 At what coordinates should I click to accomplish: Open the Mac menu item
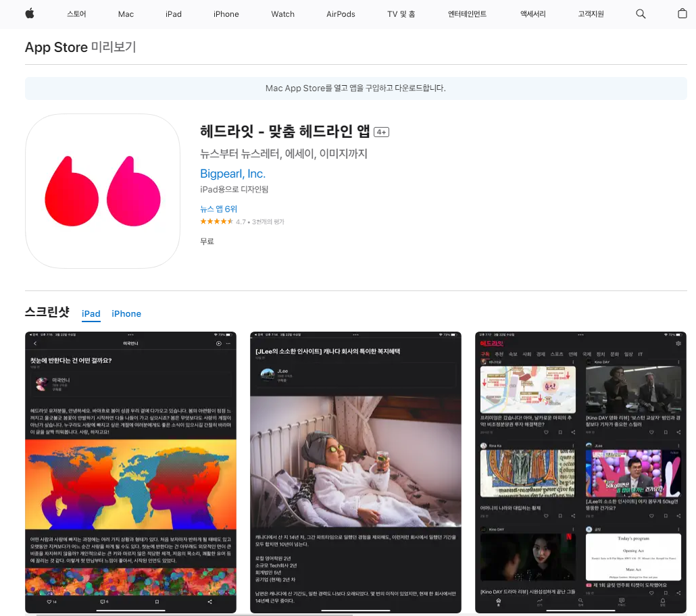point(126,14)
